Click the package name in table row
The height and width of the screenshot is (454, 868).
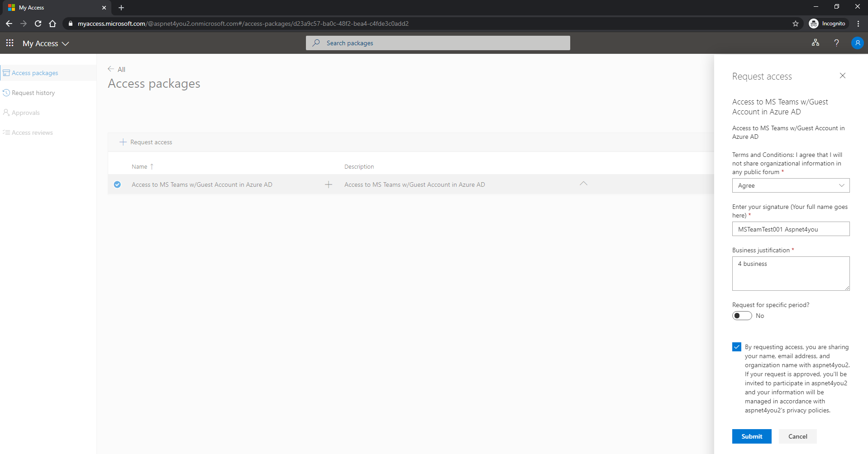pos(202,184)
